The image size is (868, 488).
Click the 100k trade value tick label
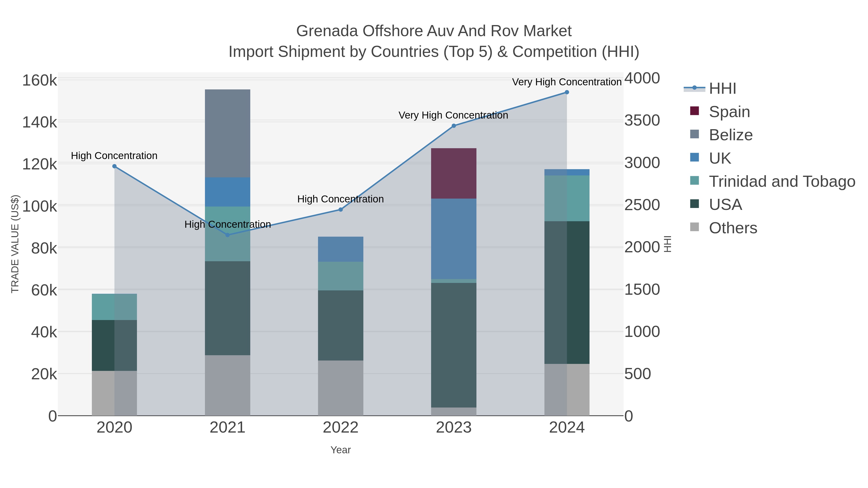(40, 207)
